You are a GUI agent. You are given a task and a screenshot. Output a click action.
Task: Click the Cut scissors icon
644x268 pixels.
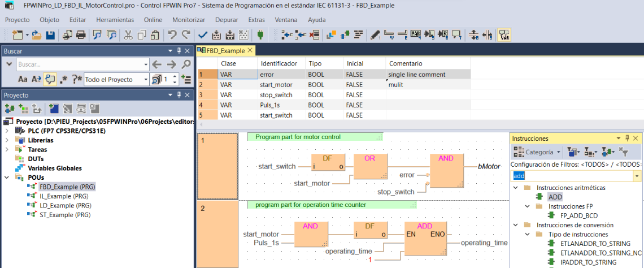(x=128, y=35)
